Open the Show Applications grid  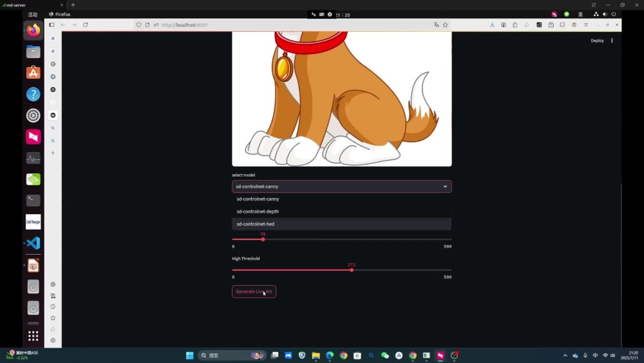[33, 336]
